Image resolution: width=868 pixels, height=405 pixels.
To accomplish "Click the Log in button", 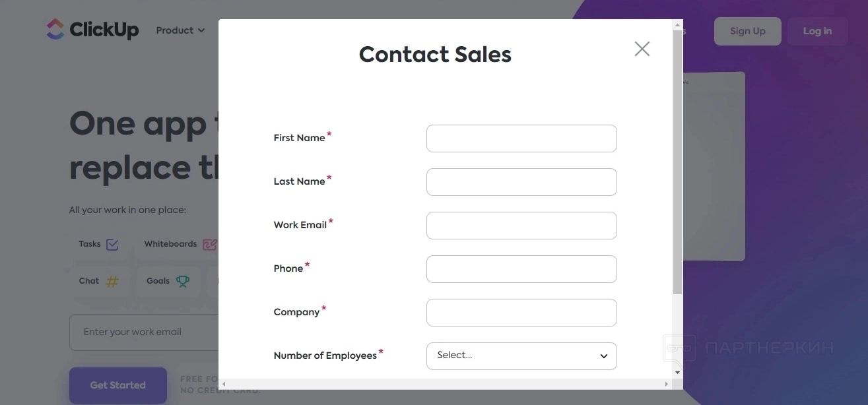I will (x=817, y=31).
